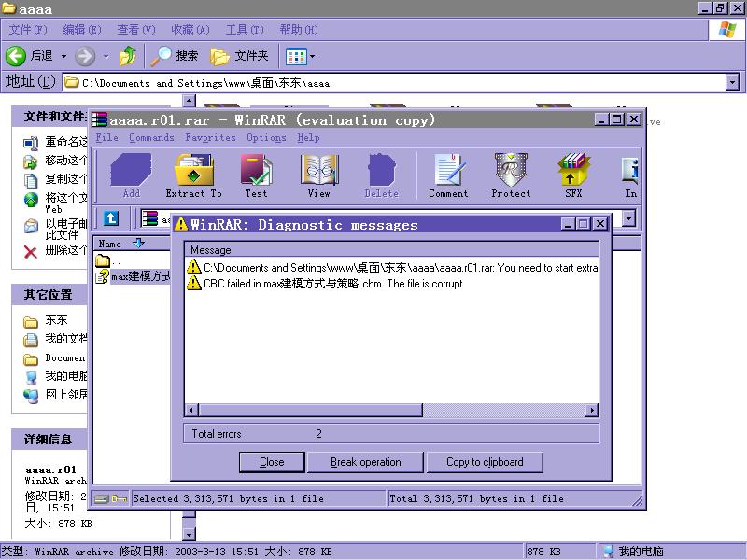747x560 pixels.
Task: Open the WinRAR File menu
Action: pos(106,137)
